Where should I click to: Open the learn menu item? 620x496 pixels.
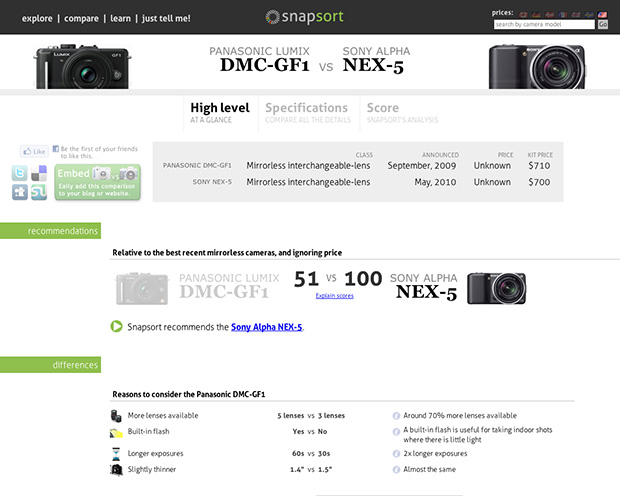[x=120, y=18]
